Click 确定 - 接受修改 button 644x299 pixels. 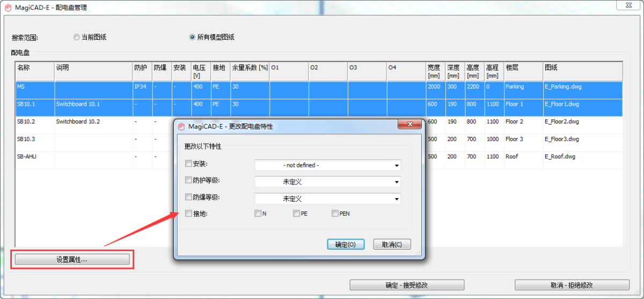[407, 286]
